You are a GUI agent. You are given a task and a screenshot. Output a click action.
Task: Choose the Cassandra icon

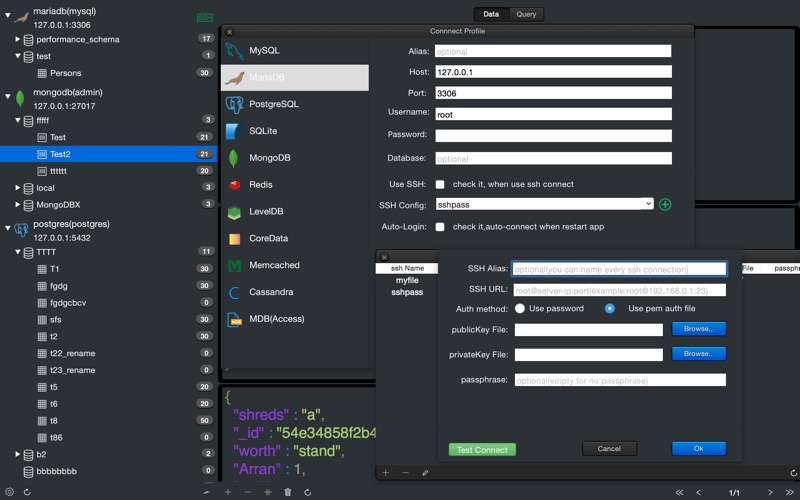[x=234, y=292]
